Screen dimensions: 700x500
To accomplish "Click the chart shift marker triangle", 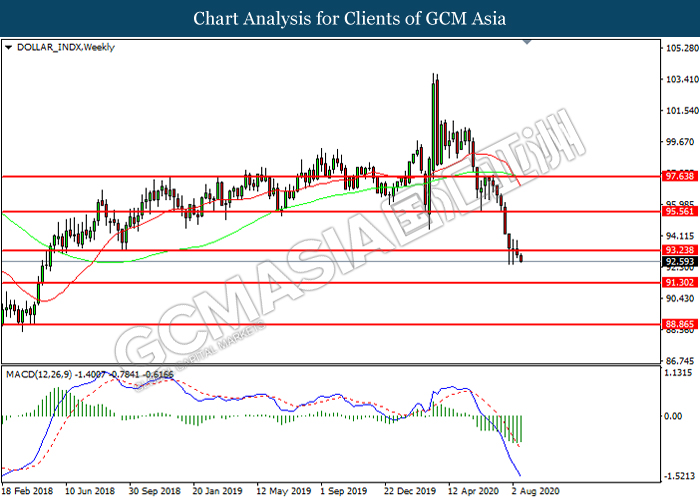I will tap(527, 42).
